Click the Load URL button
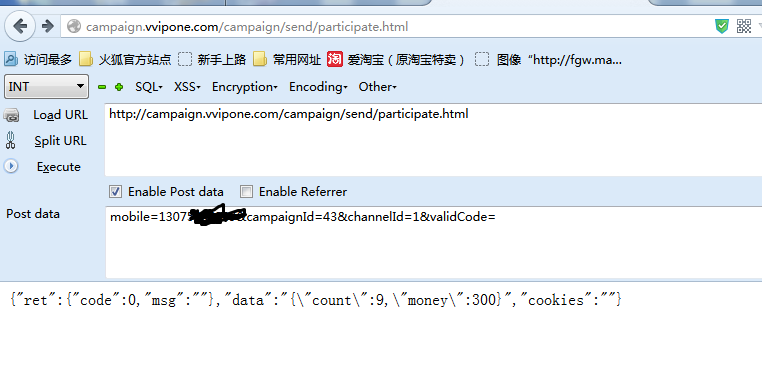This screenshot has width=762, height=369. [x=60, y=115]
